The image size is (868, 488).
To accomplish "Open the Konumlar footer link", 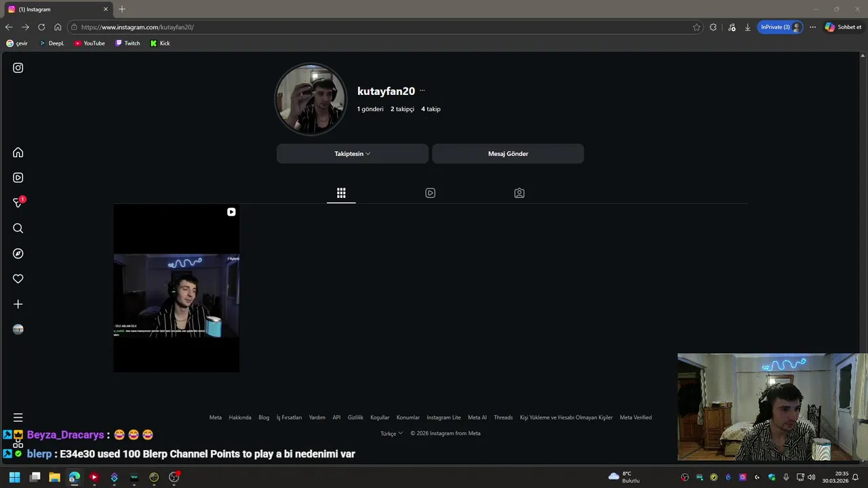I will pos(408,418).
